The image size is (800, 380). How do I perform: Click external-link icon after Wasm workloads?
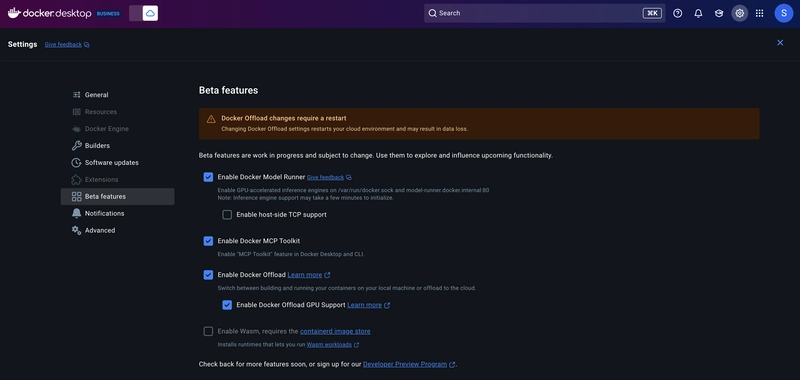click(356, 345)
